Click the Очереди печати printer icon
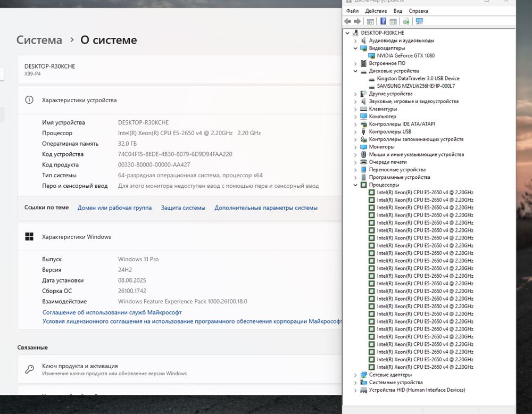The image size is (532, 414). coord(363,162)
